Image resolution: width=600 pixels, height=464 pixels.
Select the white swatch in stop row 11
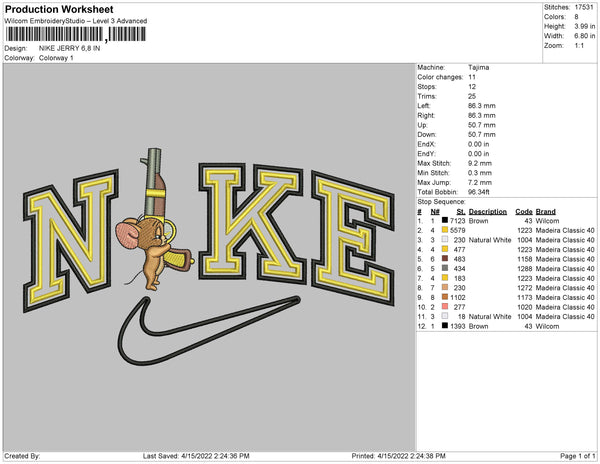(x=445, y=316)
